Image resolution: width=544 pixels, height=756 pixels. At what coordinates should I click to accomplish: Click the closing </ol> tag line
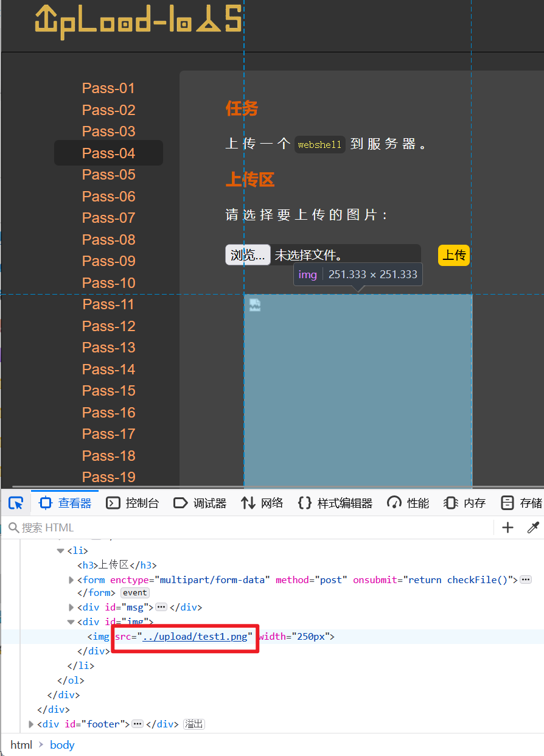coord(71,681)
